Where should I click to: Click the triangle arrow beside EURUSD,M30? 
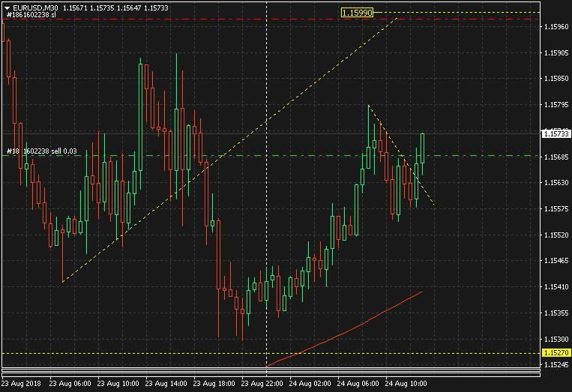click(7, 7)
